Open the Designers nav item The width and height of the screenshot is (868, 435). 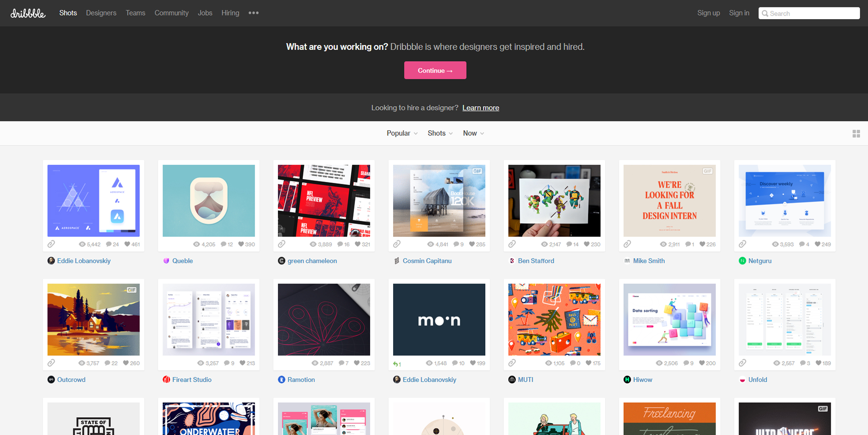pyautogui.click(x=101, y=13)
